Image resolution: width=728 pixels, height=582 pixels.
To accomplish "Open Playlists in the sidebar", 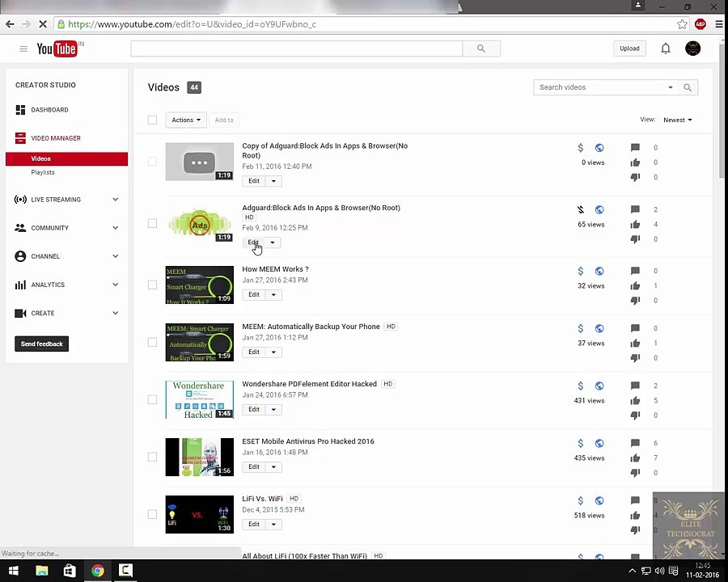I will click(43, 172).
